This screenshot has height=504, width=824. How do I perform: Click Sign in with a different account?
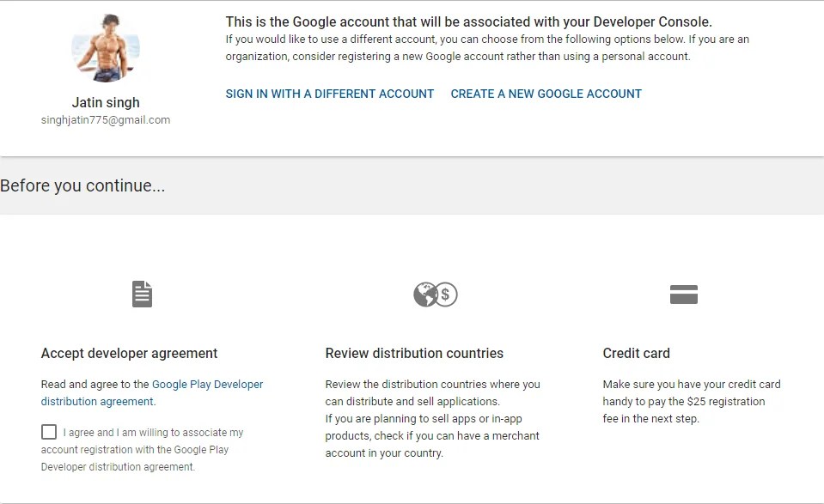(x=330, y=94)
